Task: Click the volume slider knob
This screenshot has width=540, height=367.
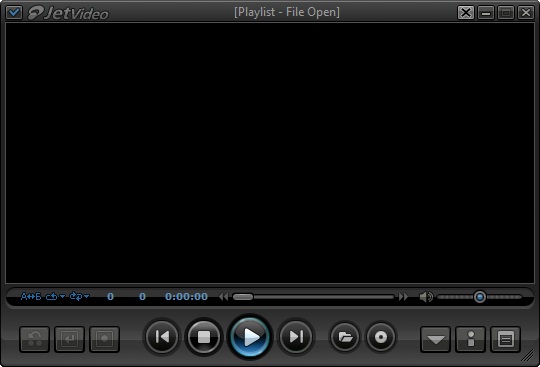Action: click(480, 297)
